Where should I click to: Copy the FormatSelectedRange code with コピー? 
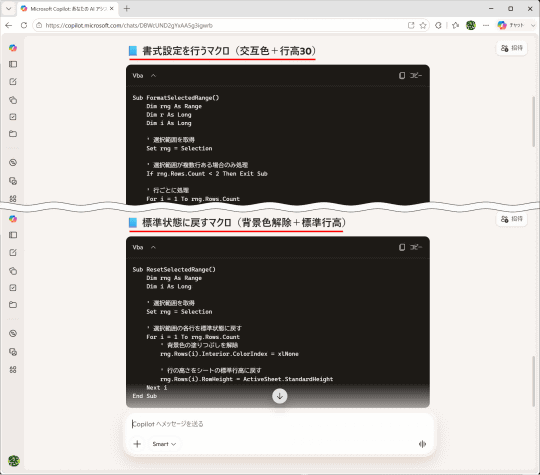pos(411,75)
